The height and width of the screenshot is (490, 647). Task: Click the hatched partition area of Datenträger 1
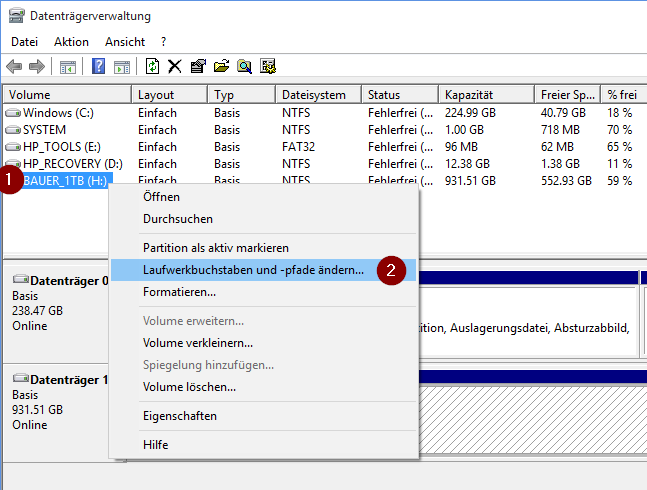click(532, 419)
